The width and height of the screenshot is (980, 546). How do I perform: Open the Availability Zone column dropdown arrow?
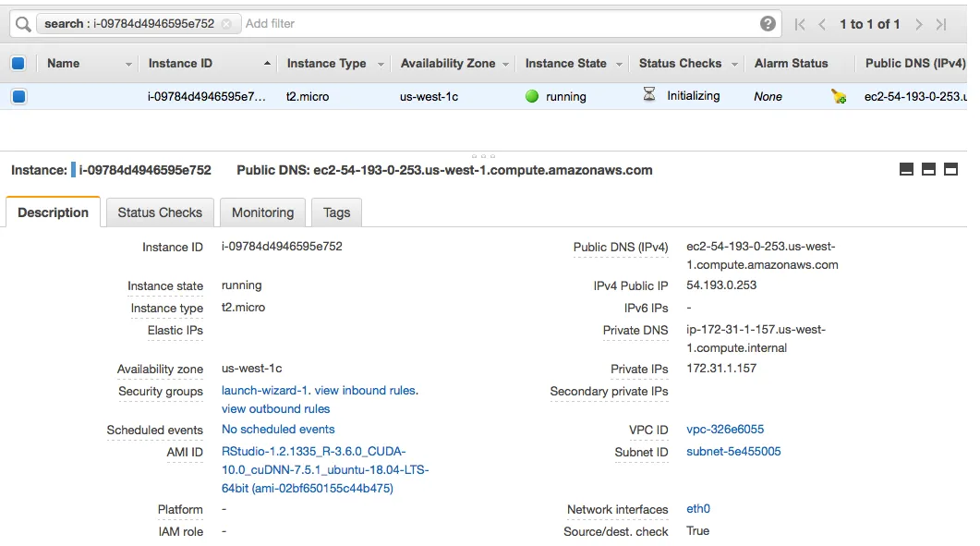pos(505,64)
